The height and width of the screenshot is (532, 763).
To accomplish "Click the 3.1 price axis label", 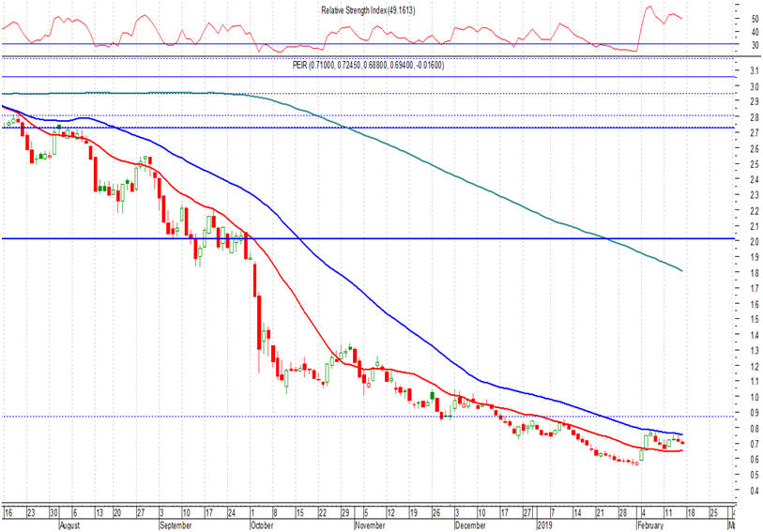I will coord(755,71).
